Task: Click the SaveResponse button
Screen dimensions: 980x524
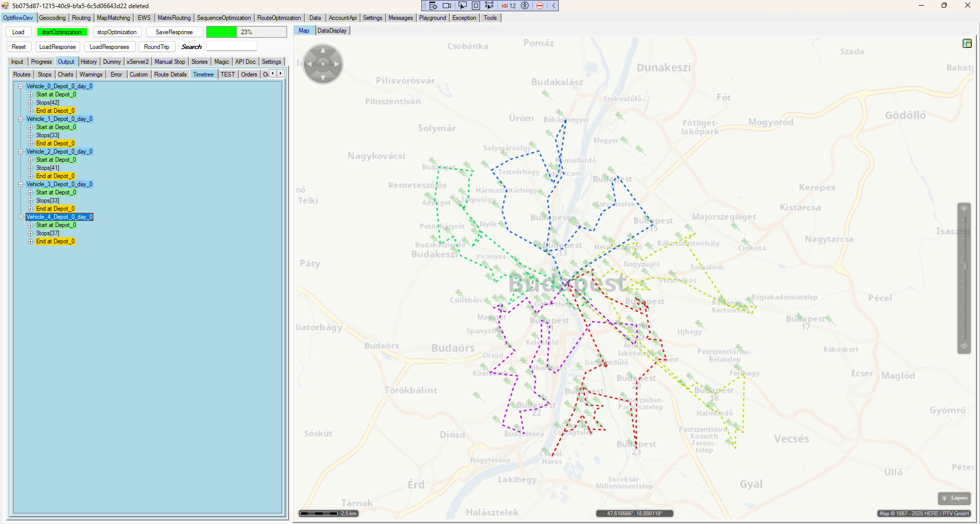Action: 174,32
